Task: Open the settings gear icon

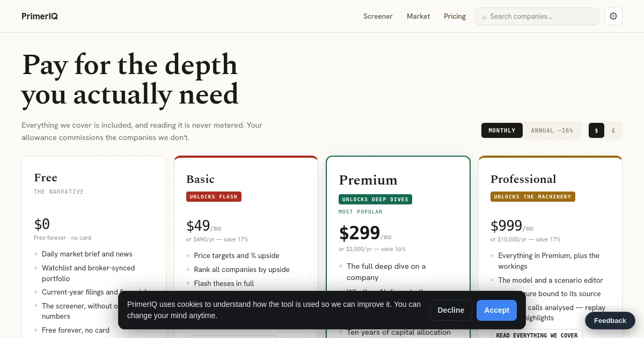Action: pyautogui.click(x=613, y=16)
